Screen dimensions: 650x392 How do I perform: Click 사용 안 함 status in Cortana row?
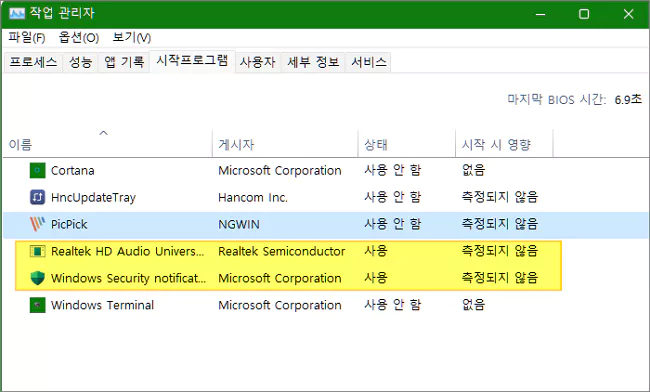click(392, 170)
